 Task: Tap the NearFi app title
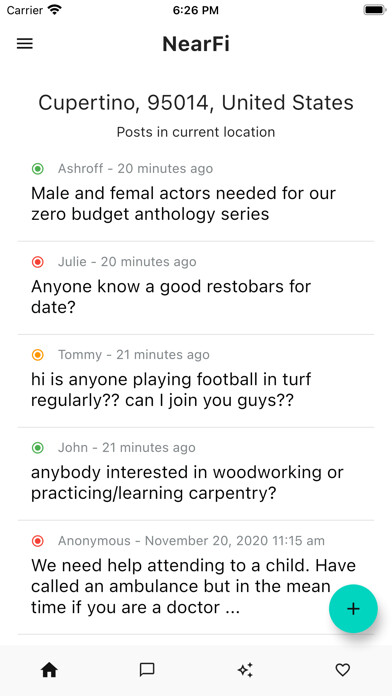click(196, 44)
